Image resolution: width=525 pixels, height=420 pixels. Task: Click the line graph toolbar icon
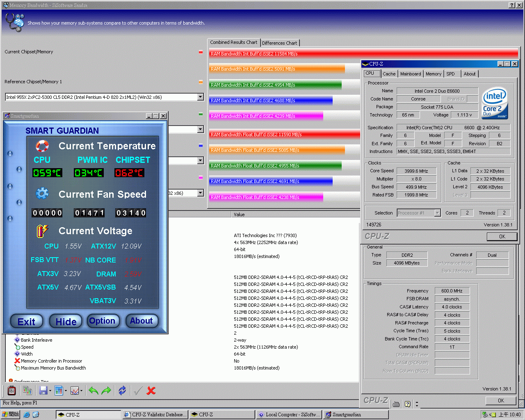(75, 390)
